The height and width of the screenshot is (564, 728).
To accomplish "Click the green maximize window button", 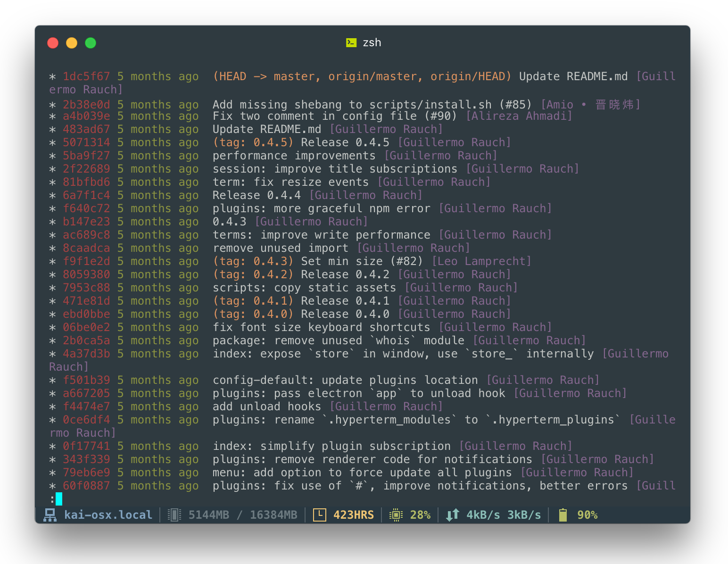I will (91, 43).
